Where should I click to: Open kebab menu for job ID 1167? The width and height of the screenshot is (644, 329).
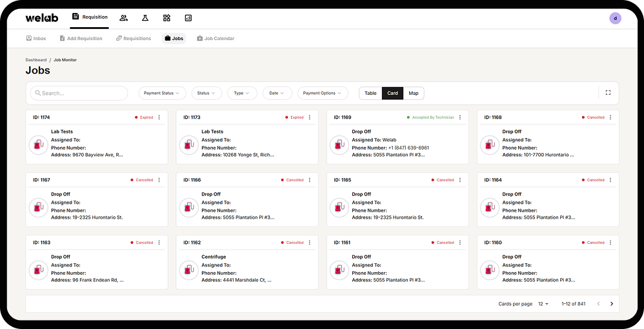[159, 180]
